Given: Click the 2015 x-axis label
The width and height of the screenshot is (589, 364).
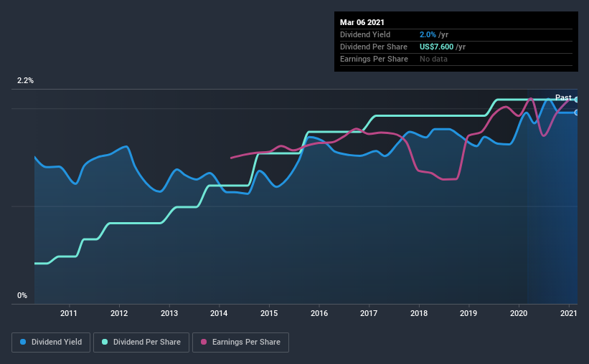Looking at the screenshot, I should (269, 313).
